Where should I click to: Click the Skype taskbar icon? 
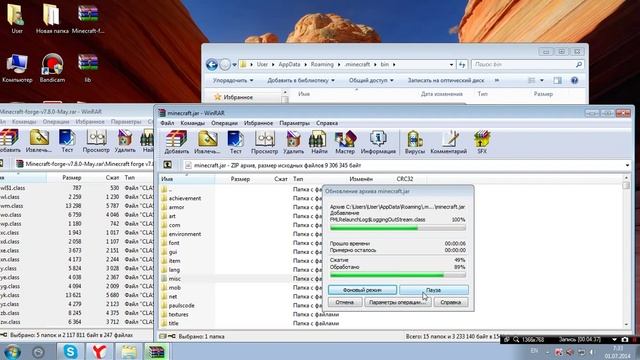pyautogui.click(x=70, y=351)
